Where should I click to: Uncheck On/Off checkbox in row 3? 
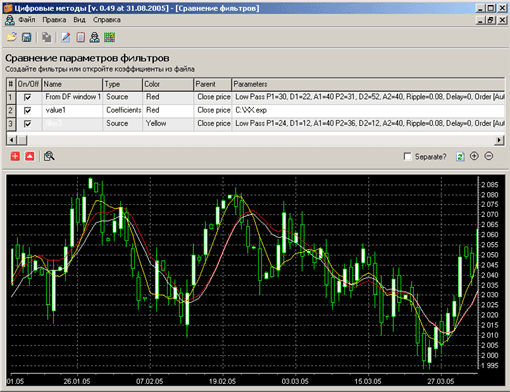tap(28, 124)
